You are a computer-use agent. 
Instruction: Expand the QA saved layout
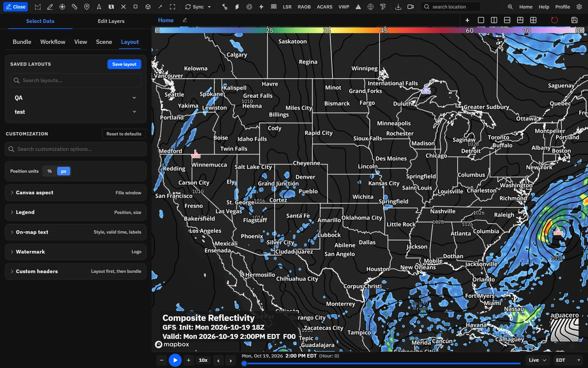click(x=76, y=98)
